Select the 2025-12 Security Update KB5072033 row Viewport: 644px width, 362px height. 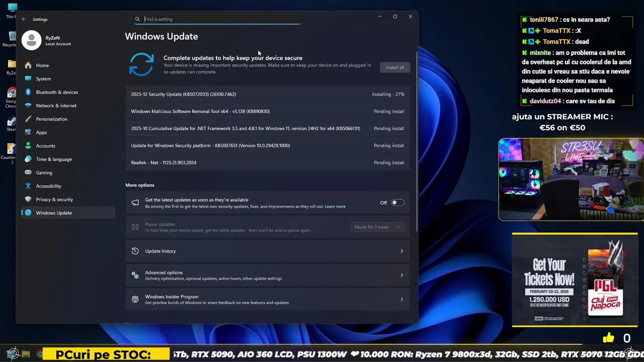[x=268, y=94]
